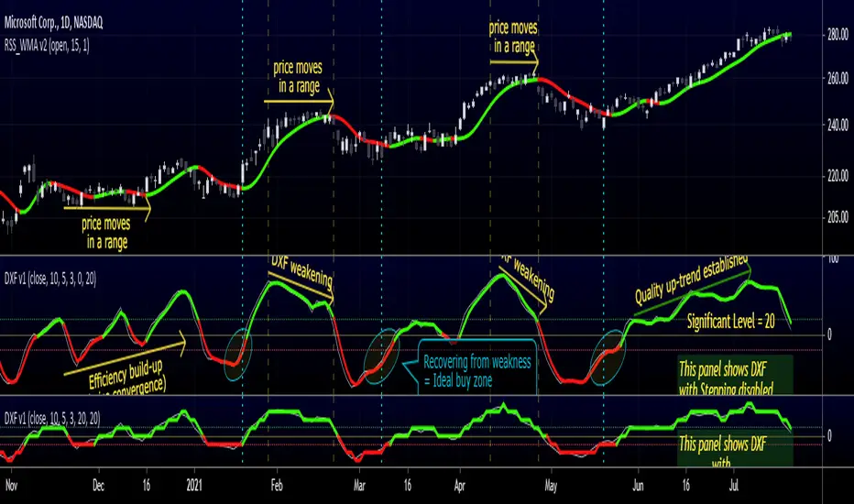Image resolution: width=854 pixels, height=504 pixels.
Task: Click the 240.00 price axis label
Action: click(x=838, y=126)
